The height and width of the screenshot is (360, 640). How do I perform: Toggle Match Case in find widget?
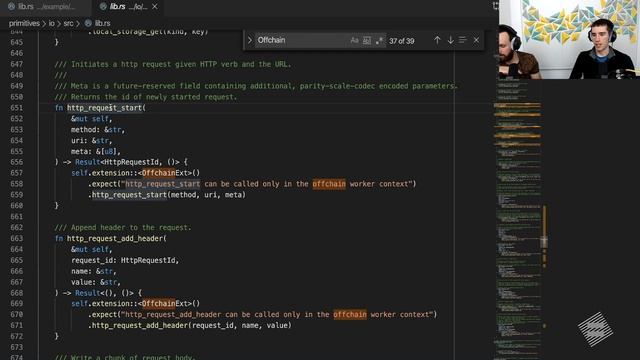pyautogui.click(x=354, y=40)
